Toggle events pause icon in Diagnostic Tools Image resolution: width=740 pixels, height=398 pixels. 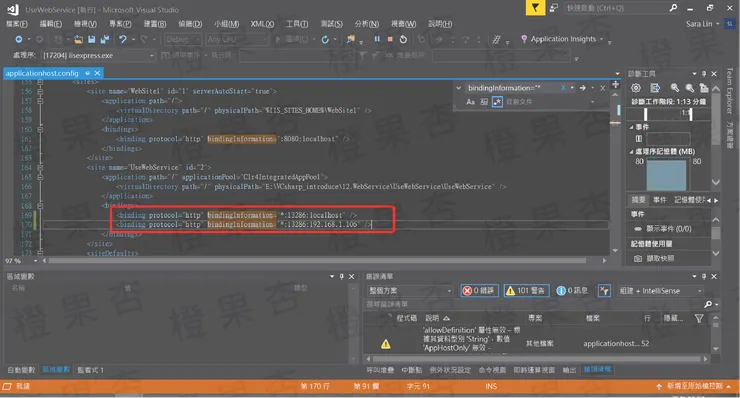click(x=639, y=138)
